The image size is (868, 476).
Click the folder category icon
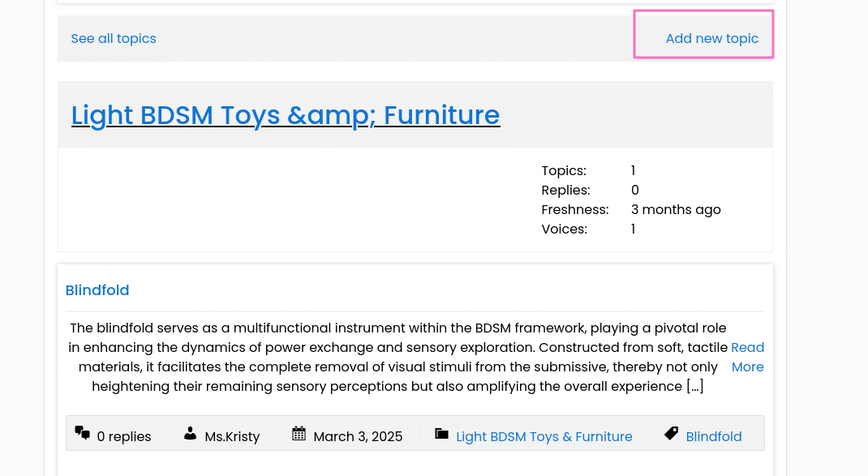click(x=442, y=433)
